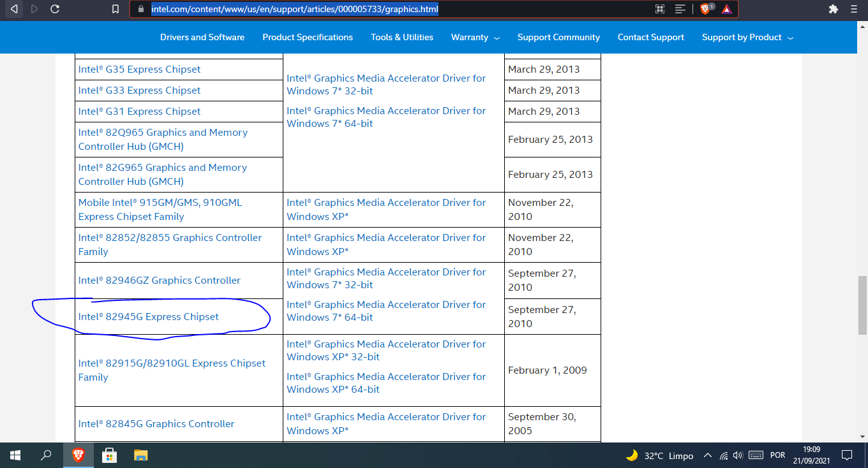Viewport: 868px width, 468px height.
Task: Open the browser main menu icon
Action: [854, 9]
